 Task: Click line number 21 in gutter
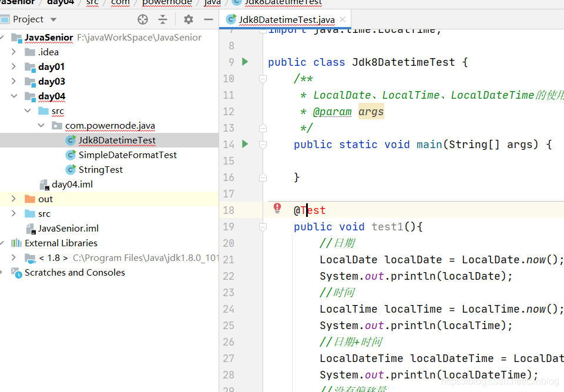pos(229,260)
